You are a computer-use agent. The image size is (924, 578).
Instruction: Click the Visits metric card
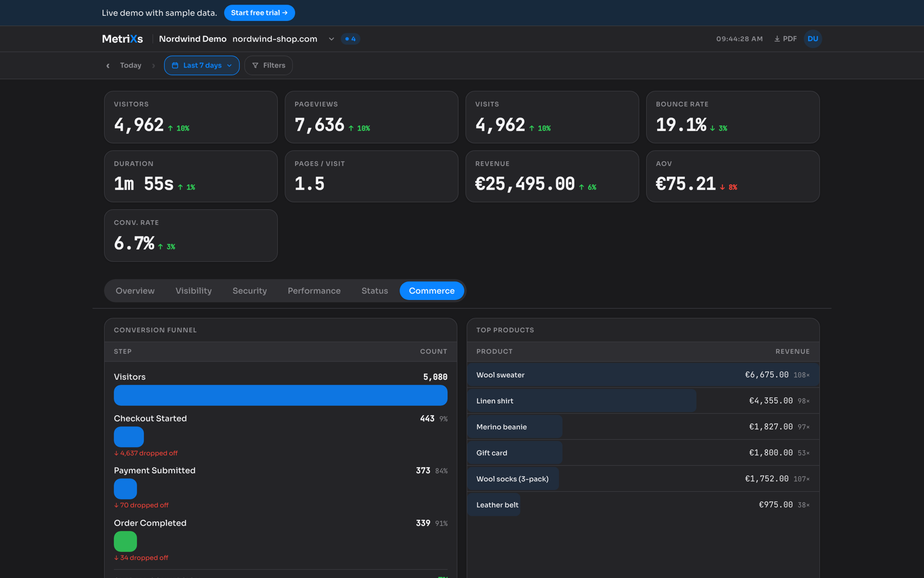pyautogui.click(x=552, y=117)
